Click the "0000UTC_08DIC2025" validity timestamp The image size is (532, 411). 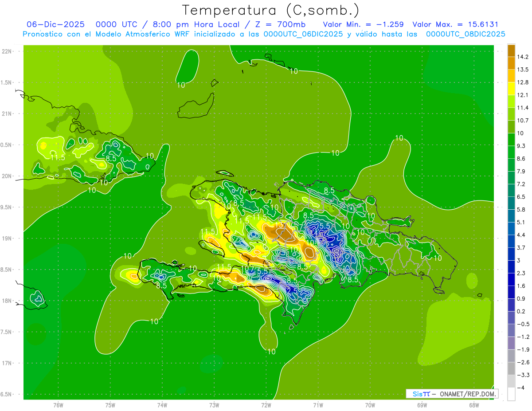465,34
